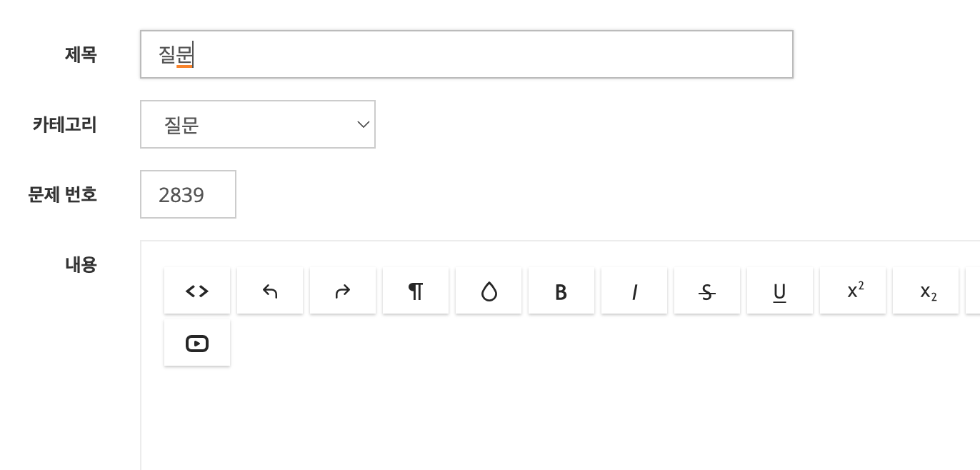Apply subscript formatting
Viewport: 980px width, 470px height.
point(926,291)
